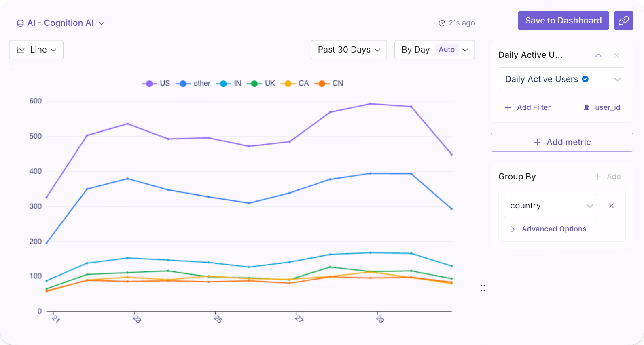Click the Auto badge in granularity selector
Viewport: 644px width, 345px height.
click(x=447, y=50)
